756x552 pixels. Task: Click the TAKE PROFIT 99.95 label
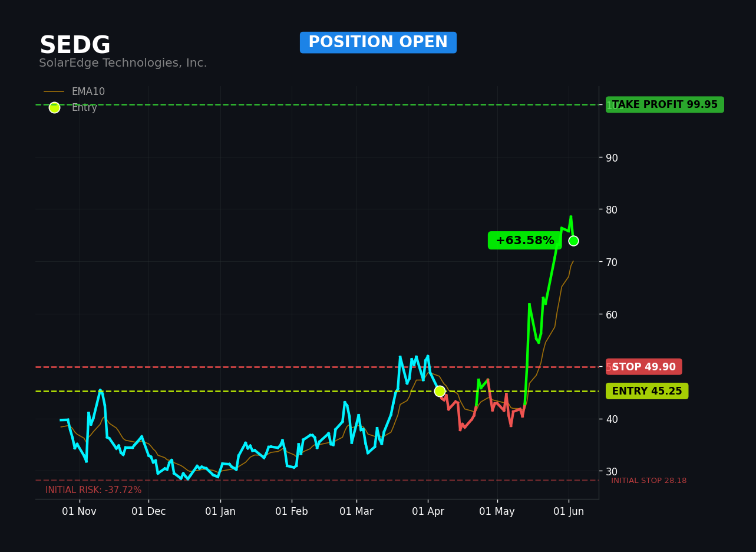665,105
